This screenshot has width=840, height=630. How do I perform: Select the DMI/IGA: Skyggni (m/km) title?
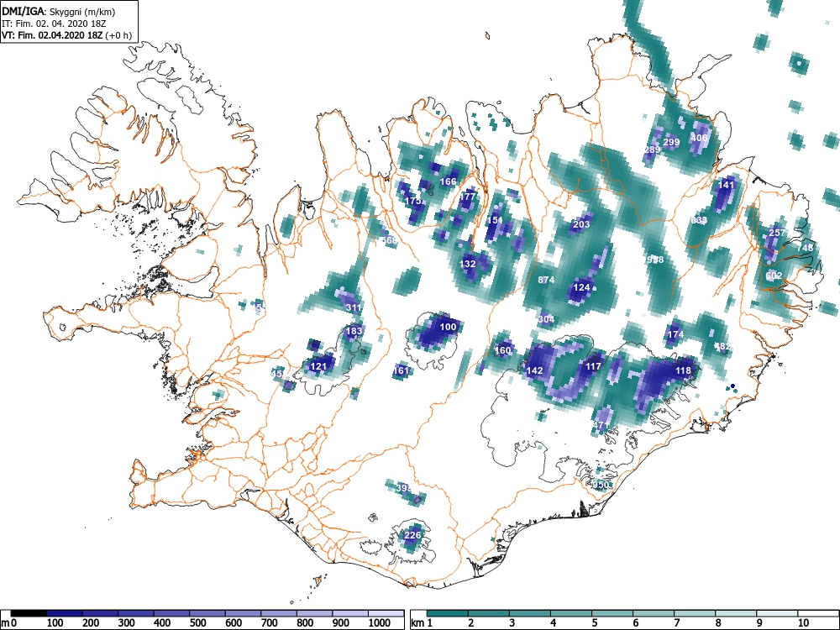coord(59,12)
